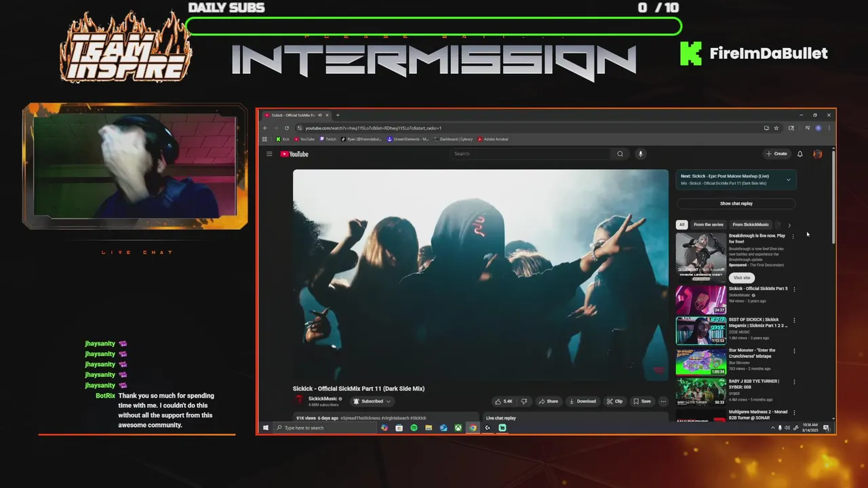Image resolution: width=868 pixels, height=488 pixels.
Task: Open Microsoft Store from taskbar
Action: coord(399,428)
